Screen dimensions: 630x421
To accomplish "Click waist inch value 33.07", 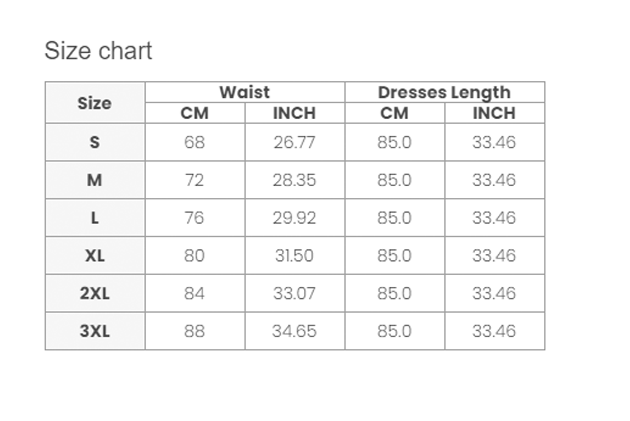I will point(295,293).
